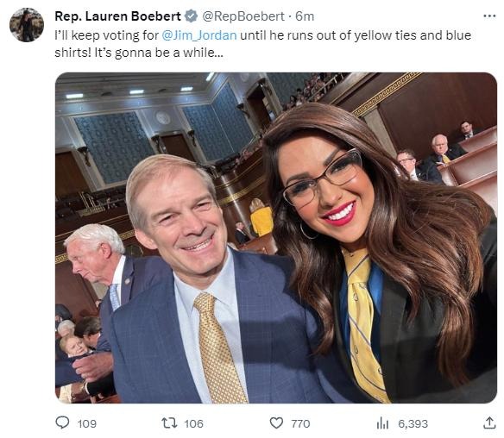
Task: Click the text 'It's gonna be a while...'
Action: pyautogui.click(x=159, y=53)
